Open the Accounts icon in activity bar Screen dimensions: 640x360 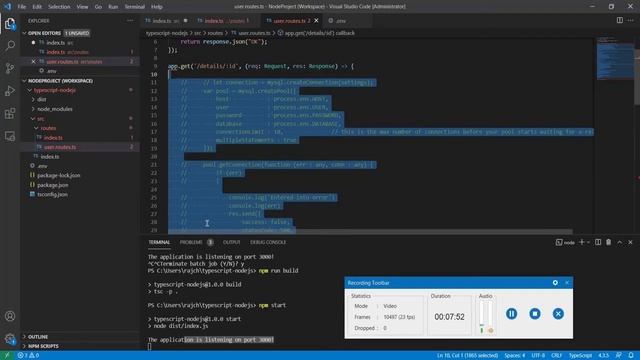pyautogui.click(x=10, y=316)
